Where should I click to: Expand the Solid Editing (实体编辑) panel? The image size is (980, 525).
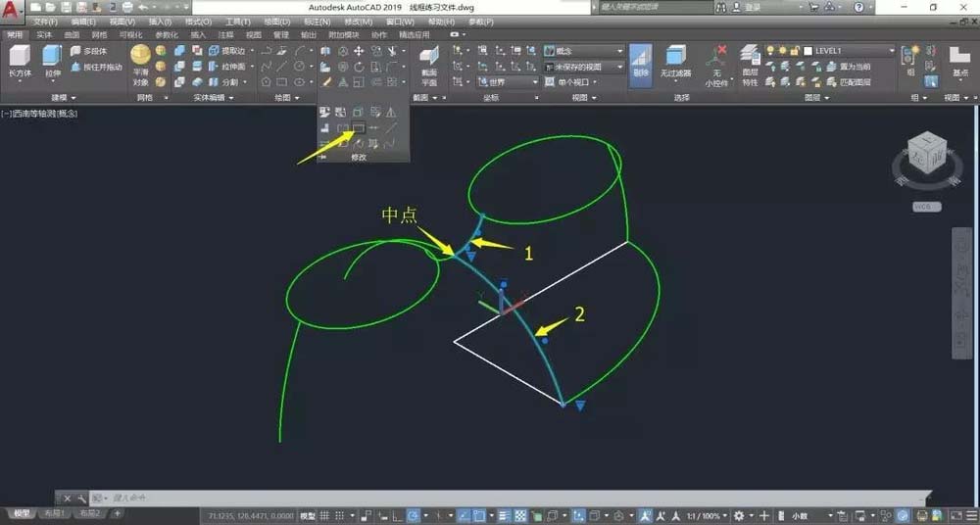pyautogui.click(x=213, y=98)
